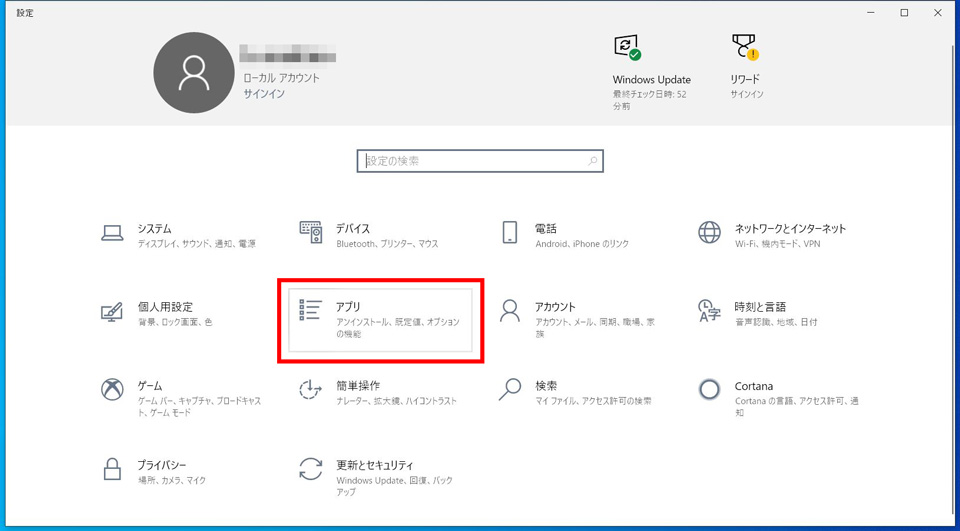Open システム settings title
960x531 pixels.
pyautogui.click(x=154, y=228)
